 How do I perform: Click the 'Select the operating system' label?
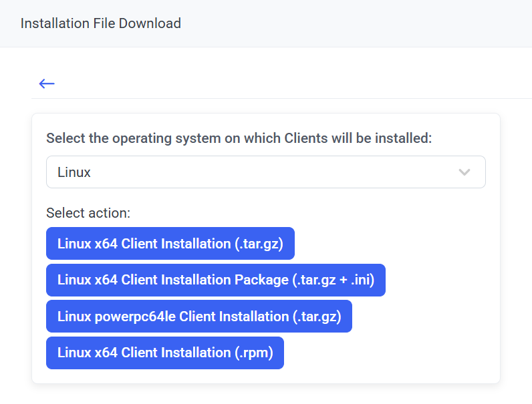tap(239, 138)
